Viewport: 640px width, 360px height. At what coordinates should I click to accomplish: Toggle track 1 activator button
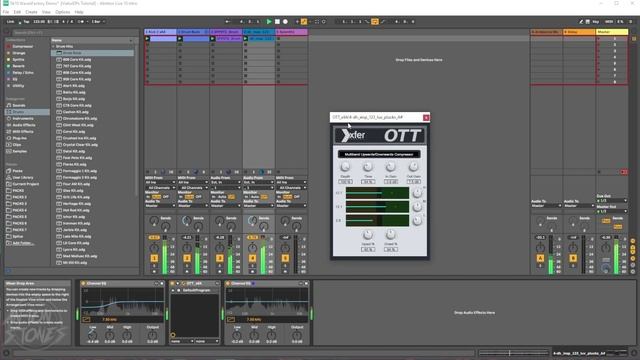tap(154, 258)
